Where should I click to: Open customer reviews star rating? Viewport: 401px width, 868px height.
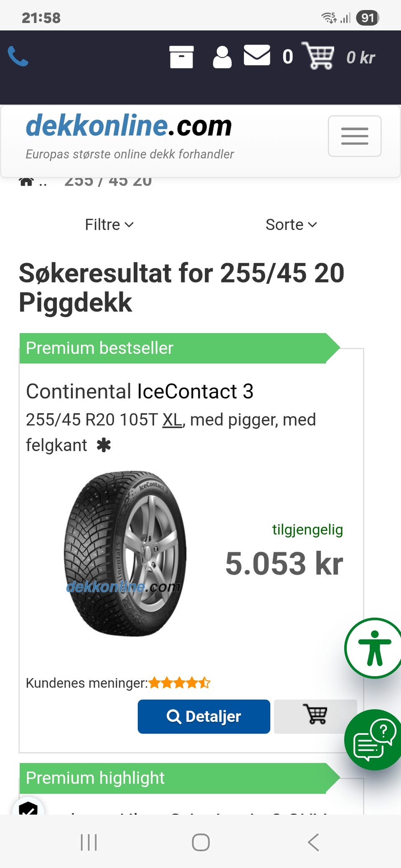click(x=179, y=683)
